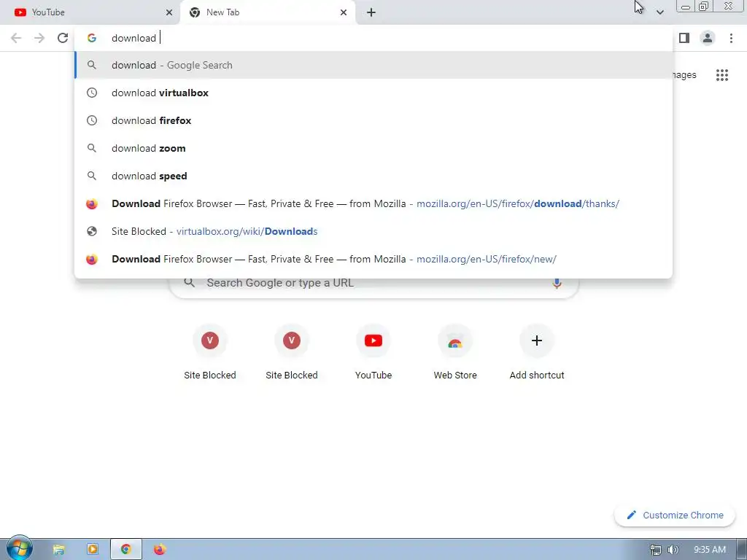The width and height of the screenshot is (747, 560).
Task: Switch to the YouTube tab
Action: point(90,12)
